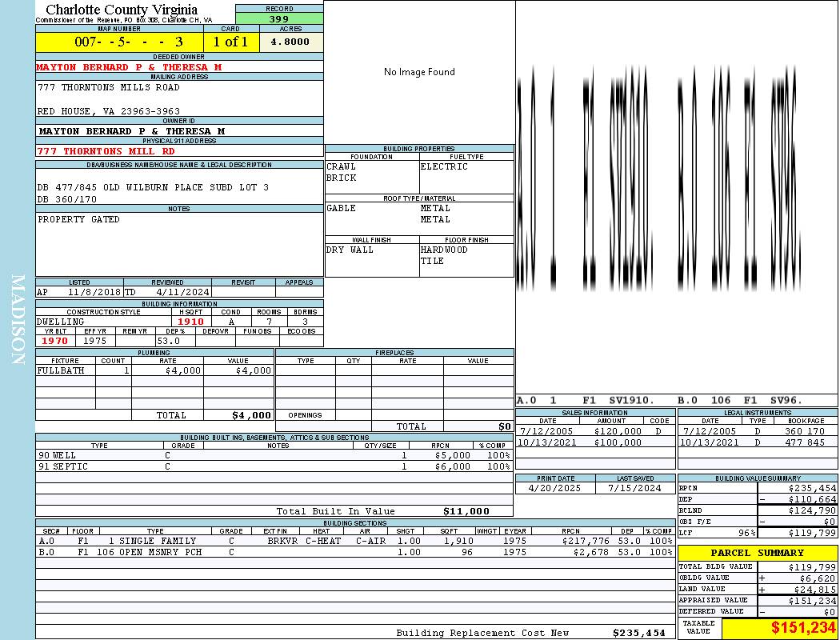Image resolution: width=840 pixels, height=640 pixels.
Task: Select map number 007- -5- - - 3
Action: (129, 42)
